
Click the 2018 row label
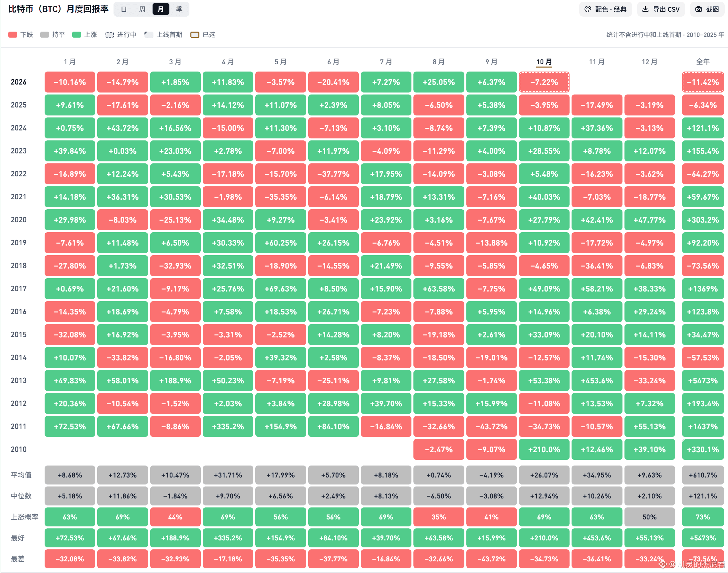[18, 266]
